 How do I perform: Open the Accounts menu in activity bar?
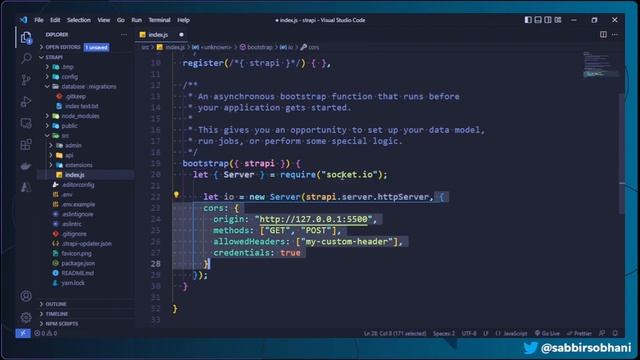[26, 296]
